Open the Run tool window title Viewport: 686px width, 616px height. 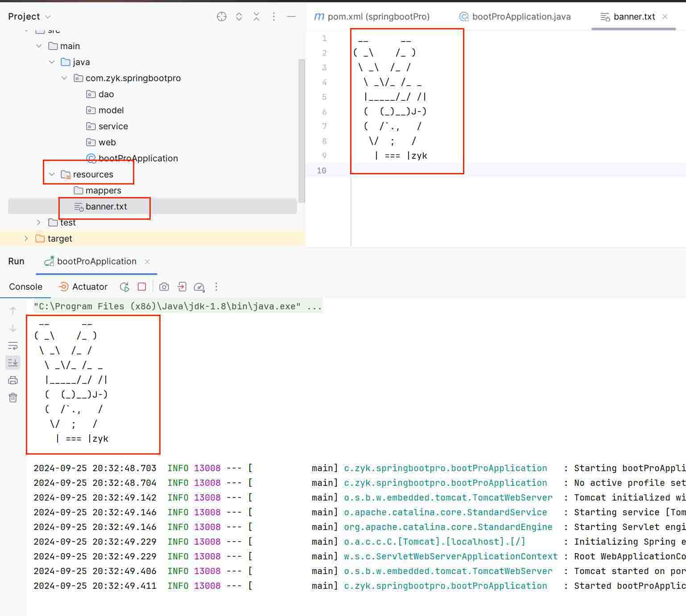[x=16, y=261]
